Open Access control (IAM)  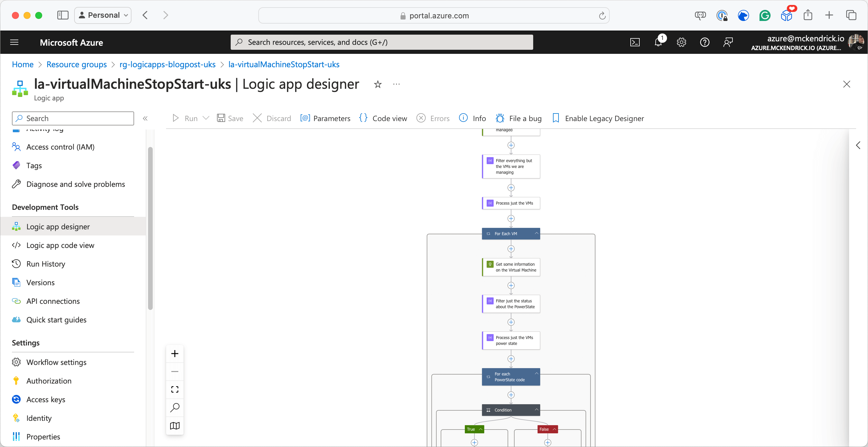point(60,147)
